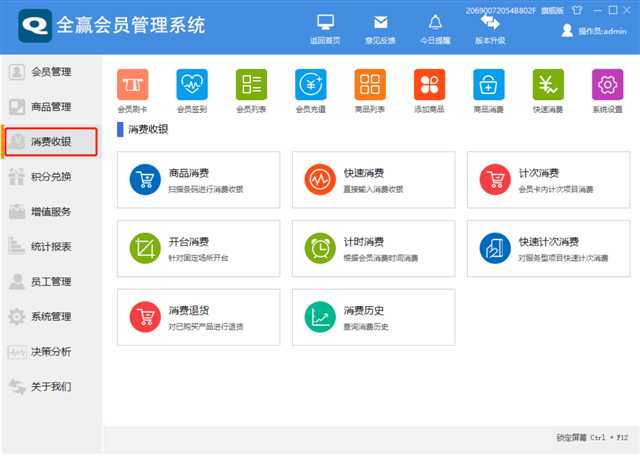The height and width of the screenshot is (456, 640).
Task: Click the 版本升级 arrows icon
Action: tap(490, 22)
